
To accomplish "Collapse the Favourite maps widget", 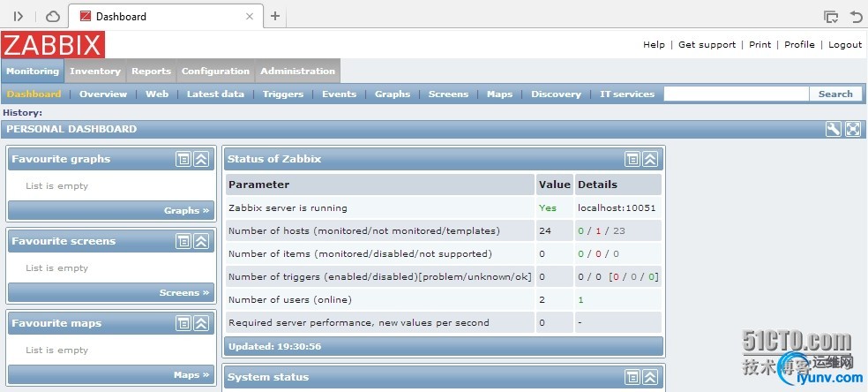I will click(x=201, y=323).
